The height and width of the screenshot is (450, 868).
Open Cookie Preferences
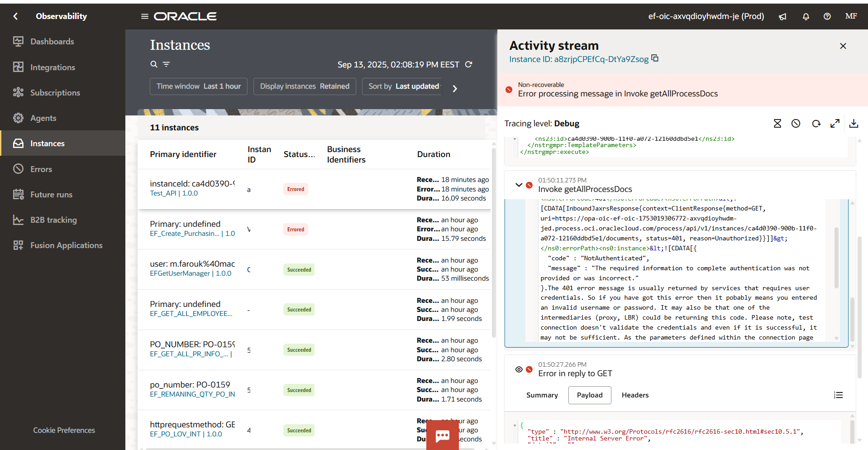coord(64,430)
